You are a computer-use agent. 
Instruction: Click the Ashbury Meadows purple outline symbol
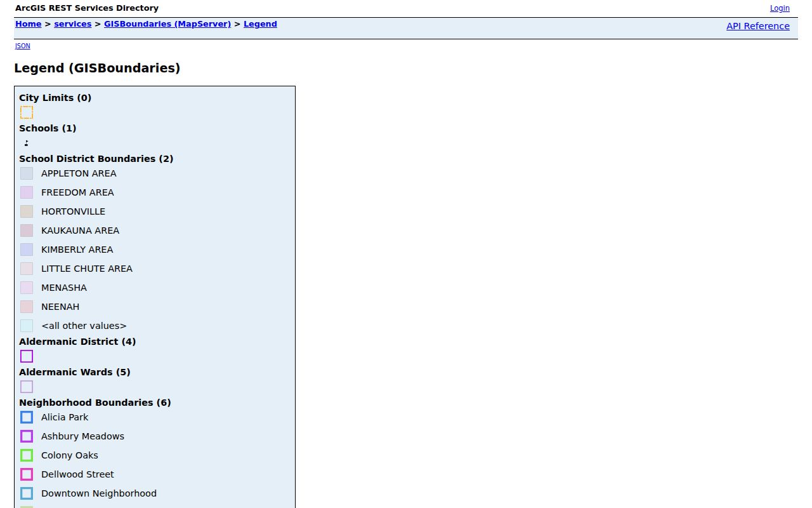click(27, 436)
